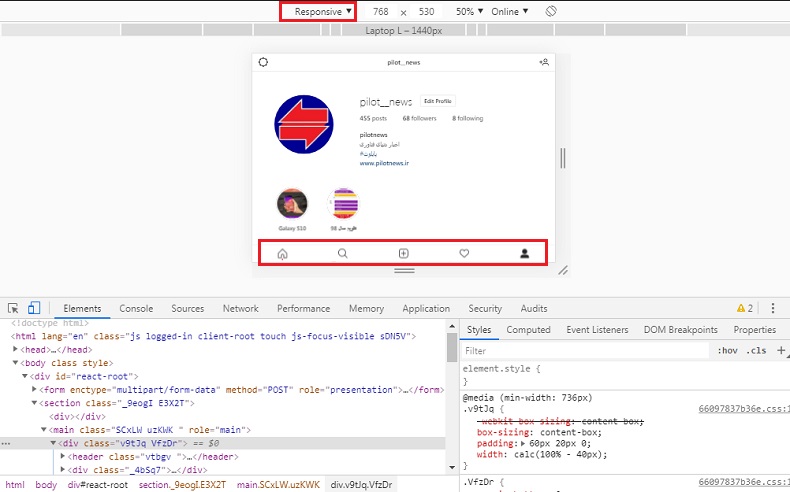Image resolution: width=790 pixels, height=492 pixels.
Task: Toggle the device toolbar icon
Action: pyautogui.click(x=34, y=308)
